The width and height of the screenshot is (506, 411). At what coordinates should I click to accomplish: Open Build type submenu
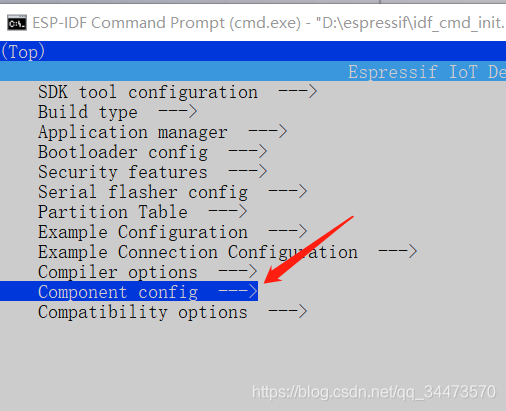pyautogui.click(x=117, y=112)
